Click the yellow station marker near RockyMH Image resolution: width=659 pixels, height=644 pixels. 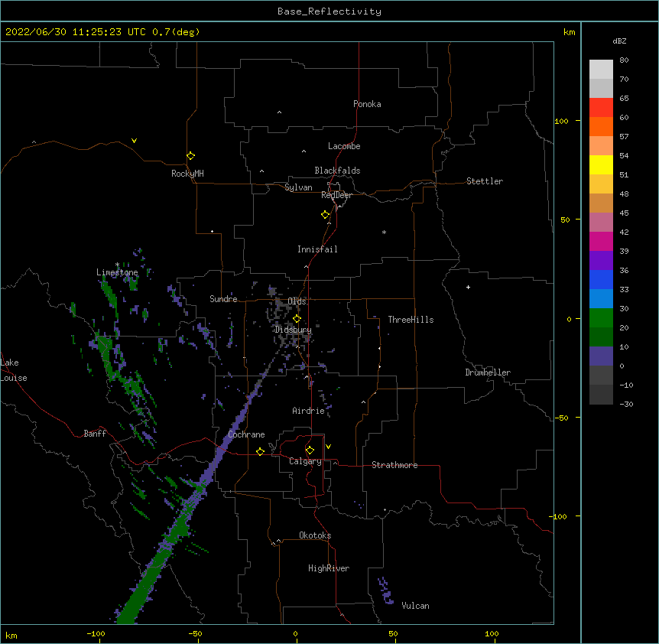click(191, 156)
